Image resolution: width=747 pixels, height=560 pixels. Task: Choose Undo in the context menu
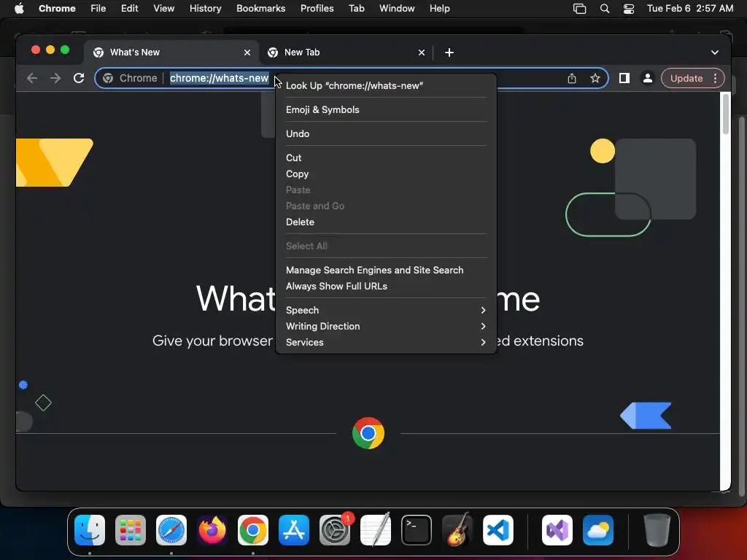[x=386, y=134]
